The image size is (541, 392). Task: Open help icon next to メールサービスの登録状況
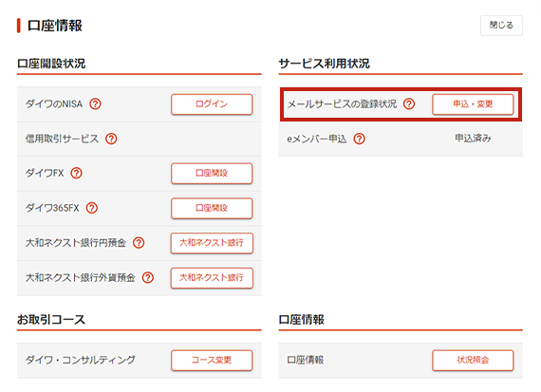click(x=409, y=103)
